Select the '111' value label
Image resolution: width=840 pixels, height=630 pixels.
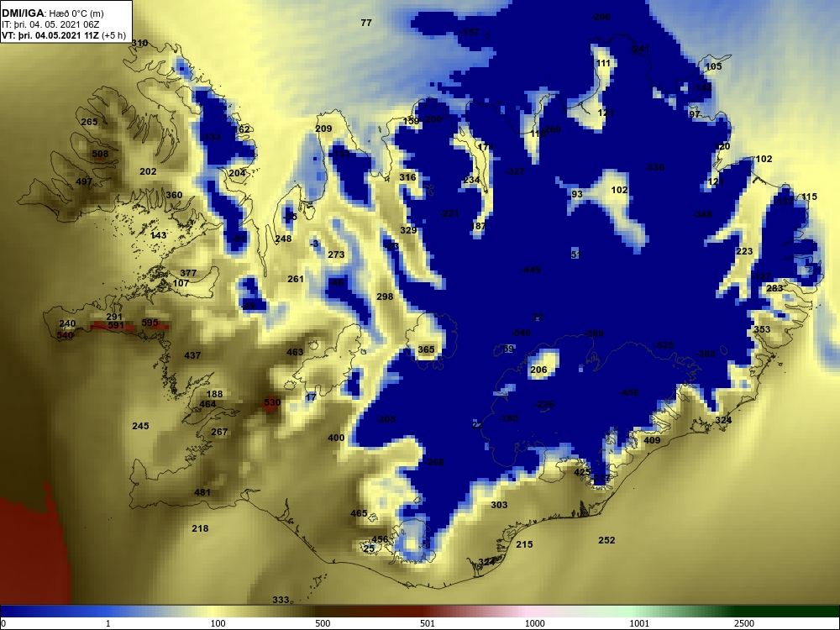(x=603, y=63)
